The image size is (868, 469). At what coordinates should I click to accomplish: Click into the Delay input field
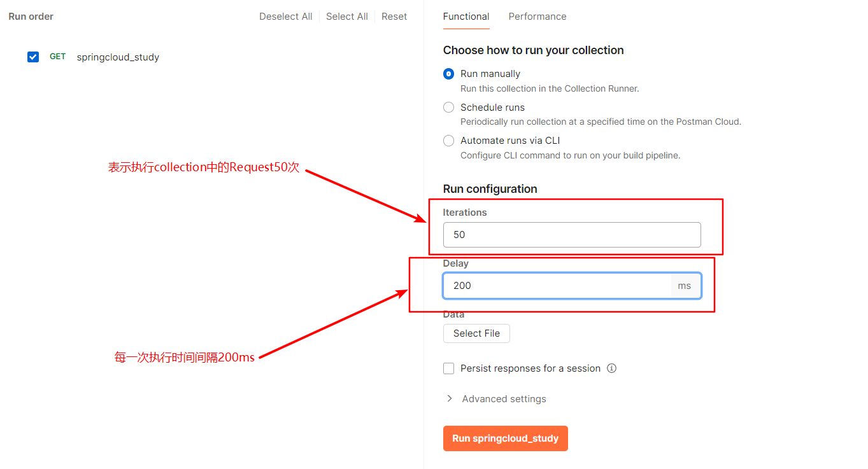(557, 286)
